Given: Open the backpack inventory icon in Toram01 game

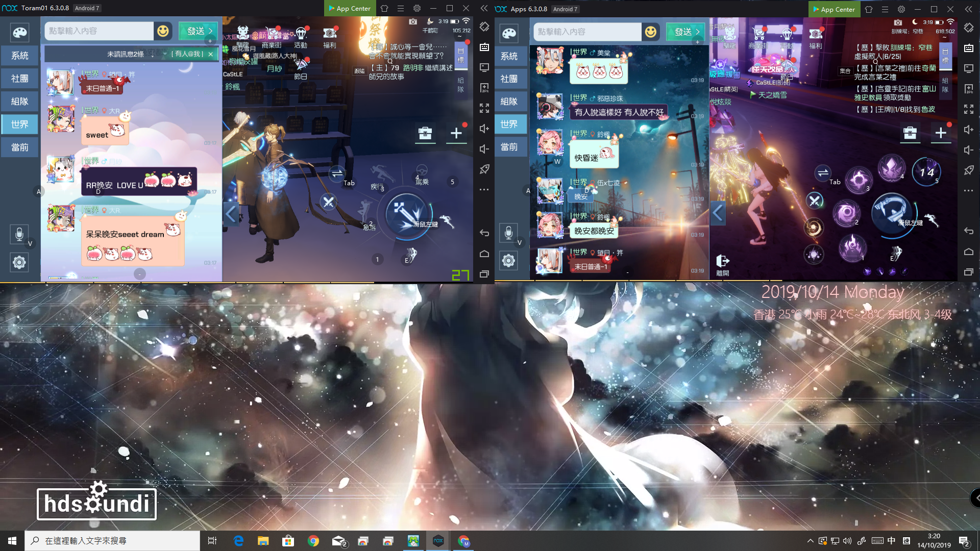Looking at the screenshot, I should pyautogui.click(x=425, y=133).
